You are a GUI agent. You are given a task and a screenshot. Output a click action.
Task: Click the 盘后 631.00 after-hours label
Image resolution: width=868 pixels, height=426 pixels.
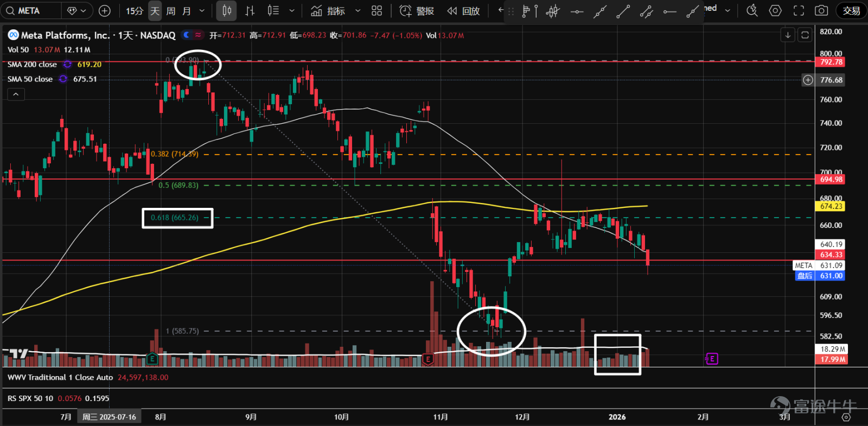[820, 276]
